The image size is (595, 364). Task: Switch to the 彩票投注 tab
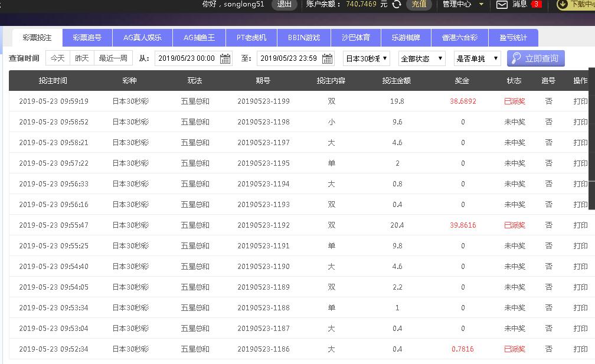37,38
